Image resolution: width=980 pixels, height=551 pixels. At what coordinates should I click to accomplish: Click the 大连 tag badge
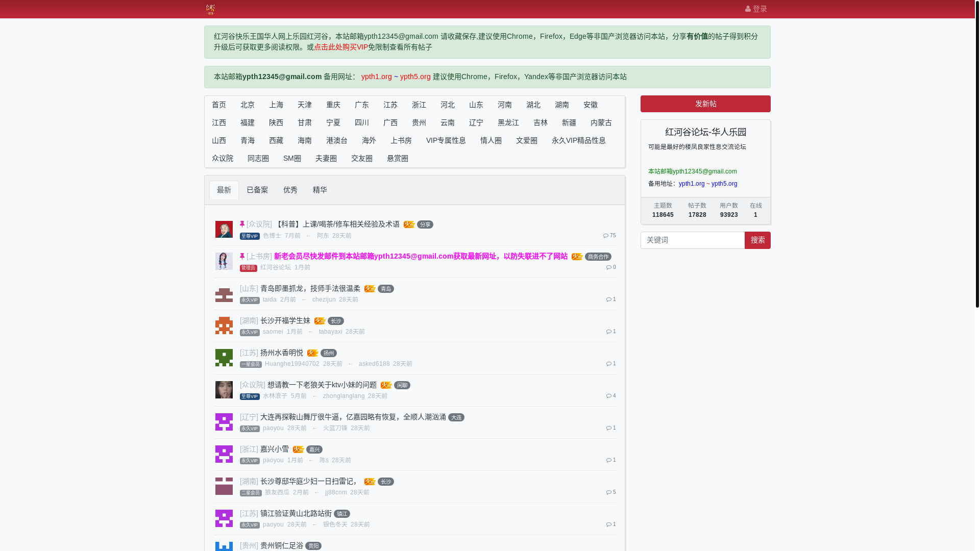[456, 417]
